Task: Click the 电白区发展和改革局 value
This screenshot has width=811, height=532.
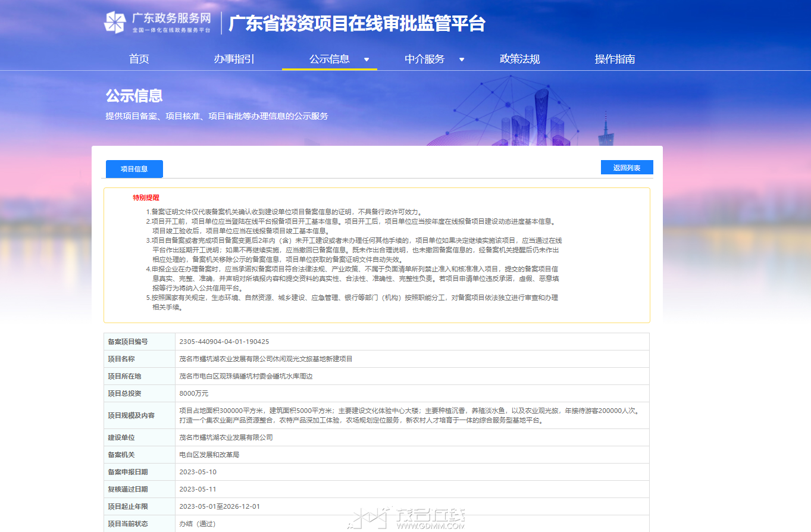Action: pyautogui.click(x=209, y=455)
